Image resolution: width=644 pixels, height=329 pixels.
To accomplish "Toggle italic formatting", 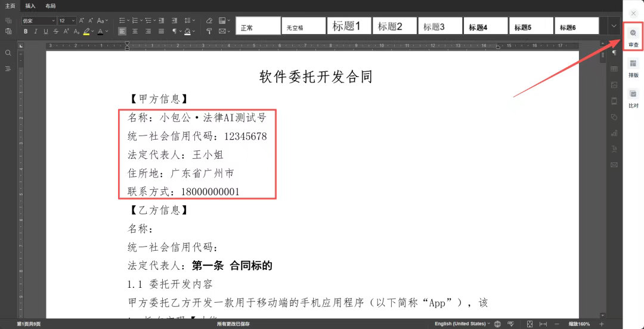I will pyautogui.click(x=36, y=31).
